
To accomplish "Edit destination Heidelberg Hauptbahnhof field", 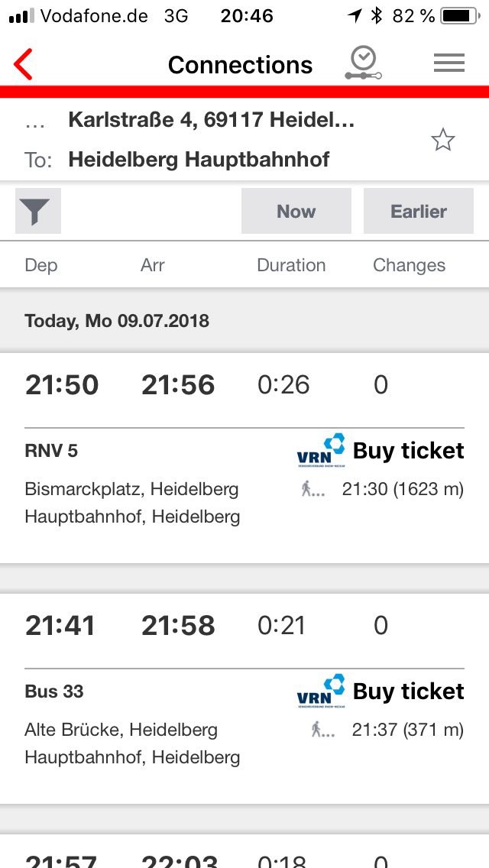I will 199,160.
